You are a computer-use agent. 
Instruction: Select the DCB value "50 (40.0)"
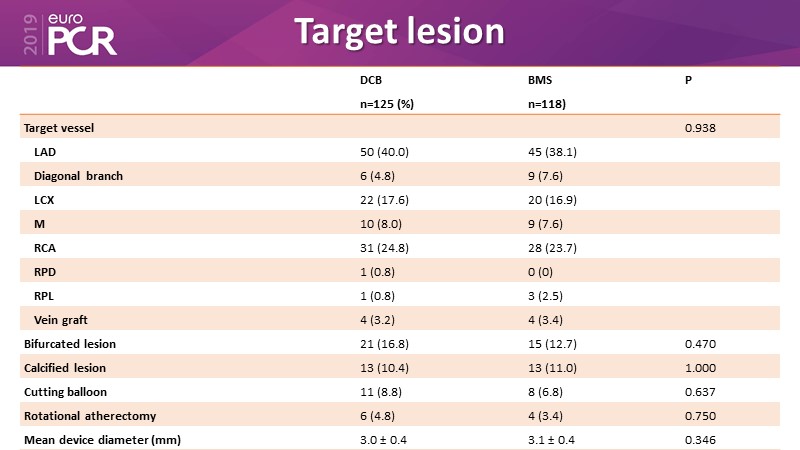click(386, 151)
